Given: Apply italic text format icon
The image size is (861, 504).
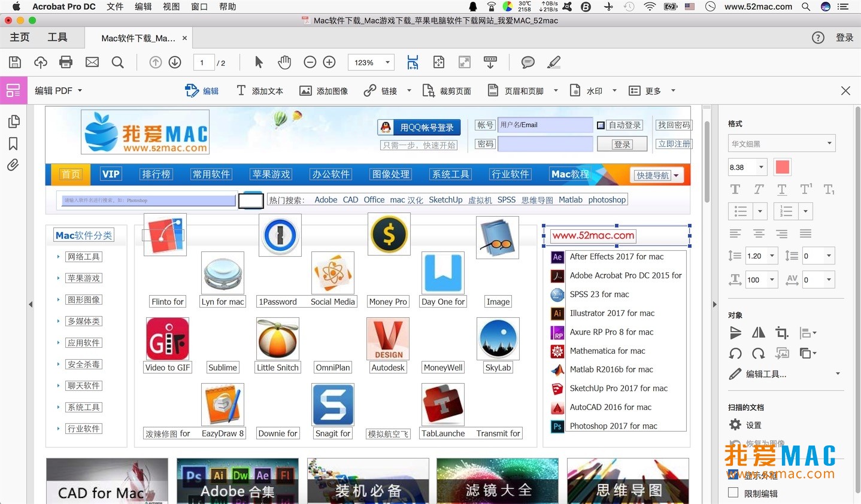Looking at the screenshot, I should tap(759, 190).
